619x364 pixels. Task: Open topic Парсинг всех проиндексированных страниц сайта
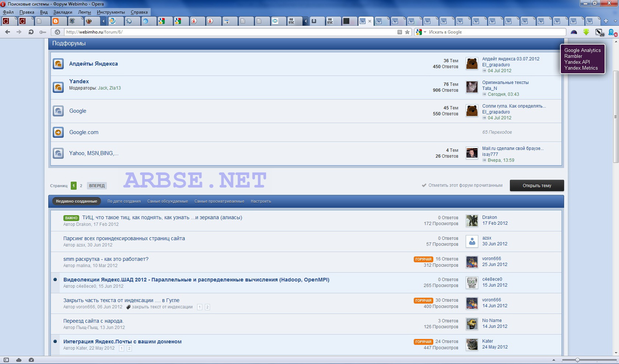point(124,238)
